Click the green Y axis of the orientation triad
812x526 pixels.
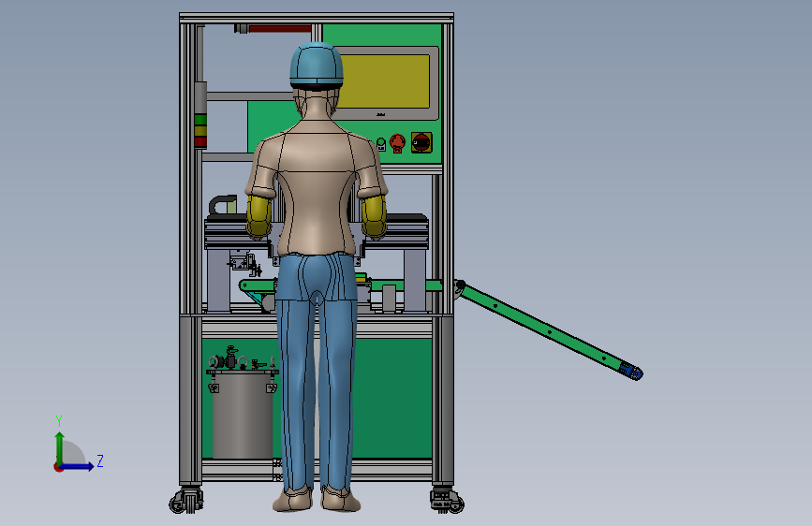point(59,448)
